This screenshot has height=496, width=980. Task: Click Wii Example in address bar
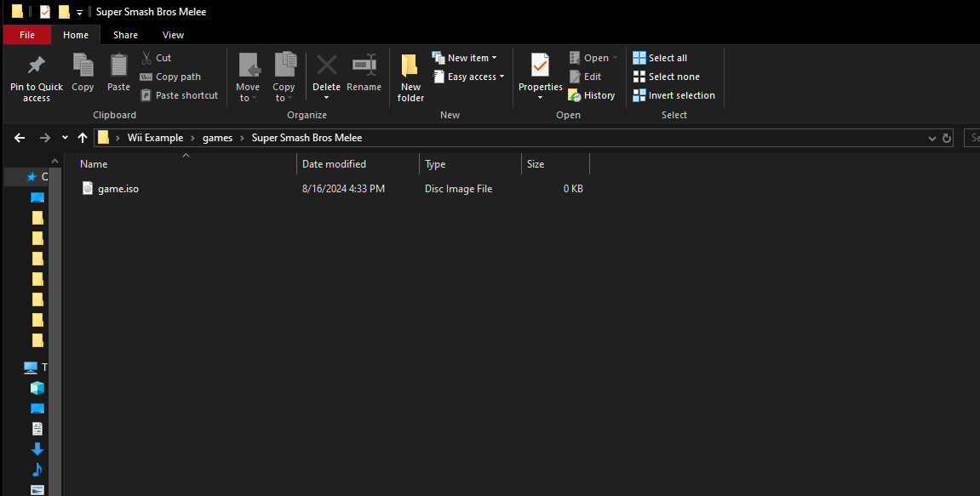[155, 138]
